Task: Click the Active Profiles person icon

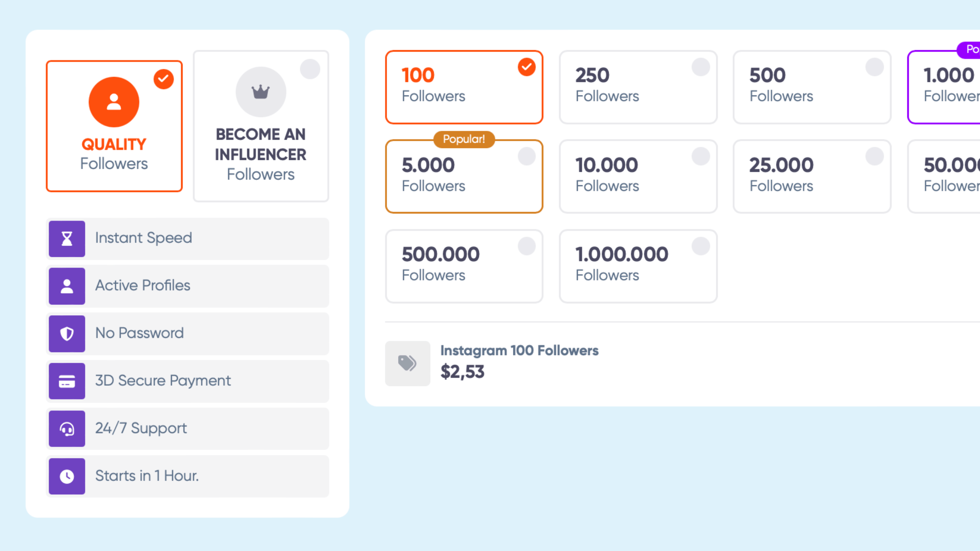Action: 67,286
